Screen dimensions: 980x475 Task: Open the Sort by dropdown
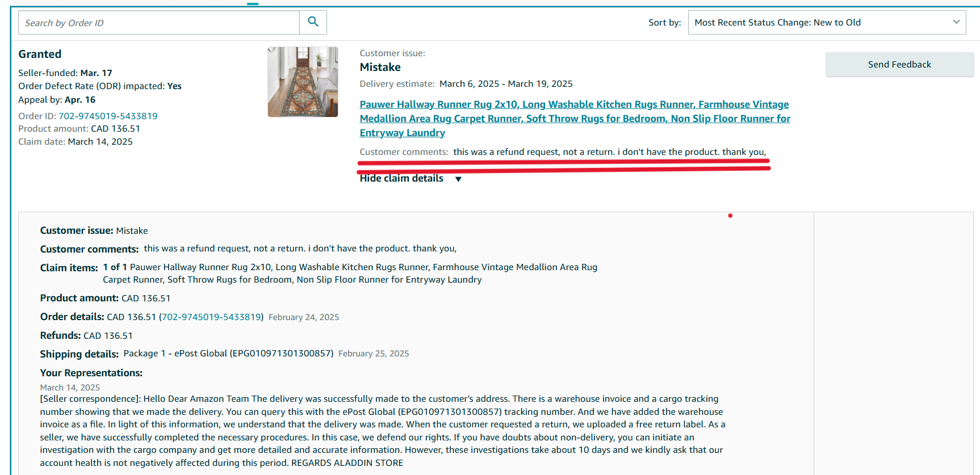pos(827,22)
